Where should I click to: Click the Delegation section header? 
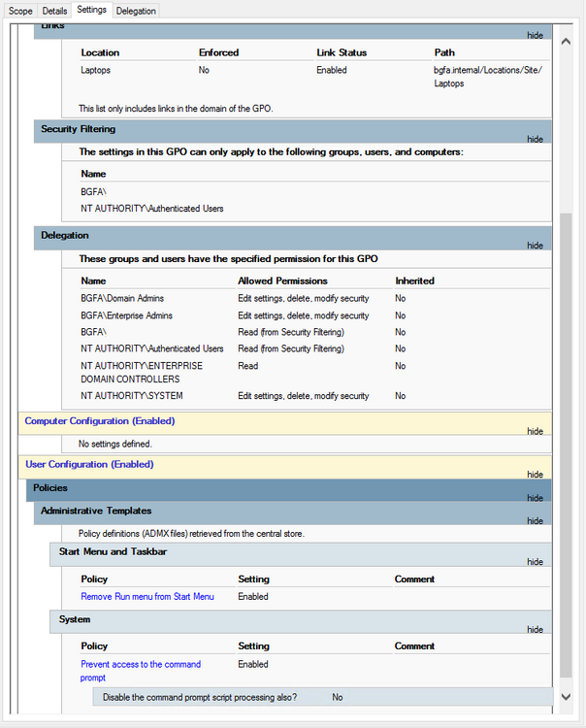pyautogui.click(x=292, y=238)
